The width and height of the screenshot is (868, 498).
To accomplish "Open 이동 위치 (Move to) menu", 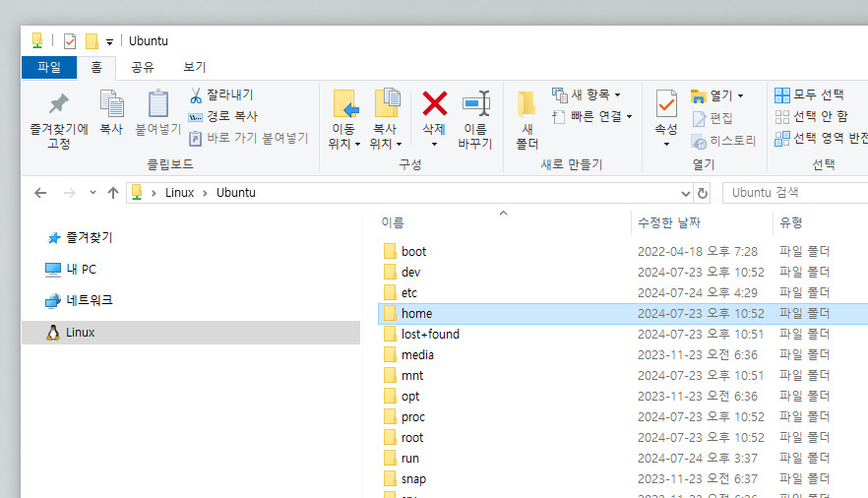I will click(343, 120).
